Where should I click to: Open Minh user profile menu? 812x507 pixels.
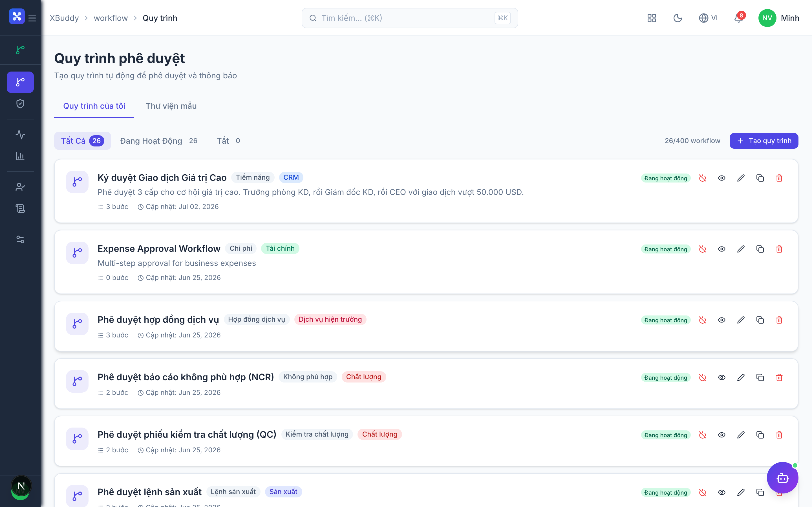tap(778, 18)
